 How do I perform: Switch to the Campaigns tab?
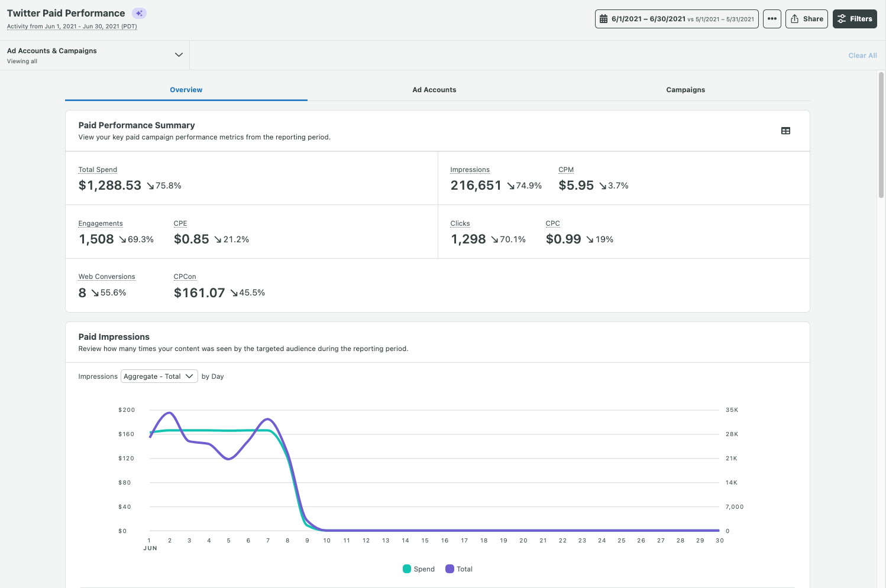(x=685, y=90)
